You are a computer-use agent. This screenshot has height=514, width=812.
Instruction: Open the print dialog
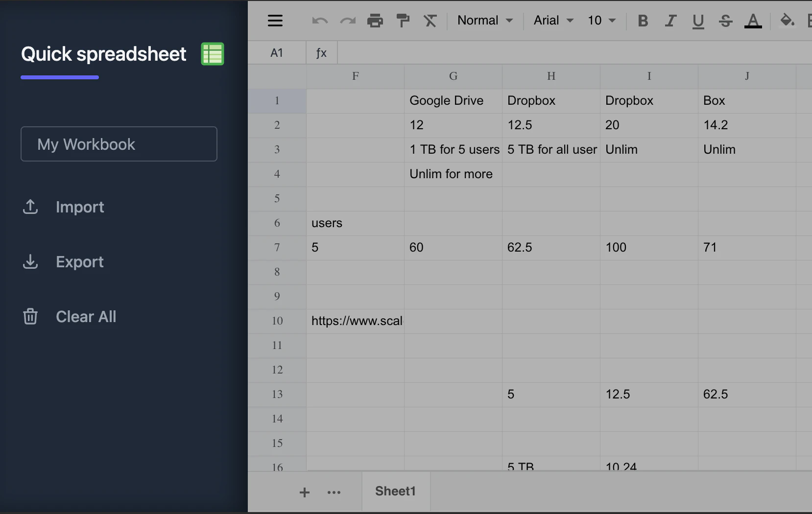[x=375, y=21]
